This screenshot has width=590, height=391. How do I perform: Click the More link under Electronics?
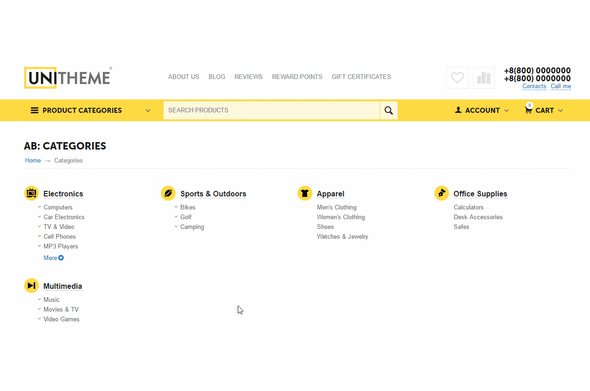[50, 258]
